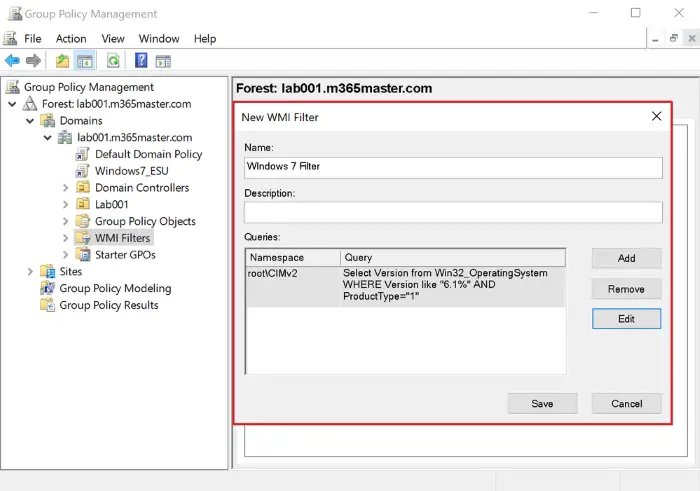The image size is (700, 491).
Task: Click the Default Domain Policy GPO link icon
Action: (82, 154)
